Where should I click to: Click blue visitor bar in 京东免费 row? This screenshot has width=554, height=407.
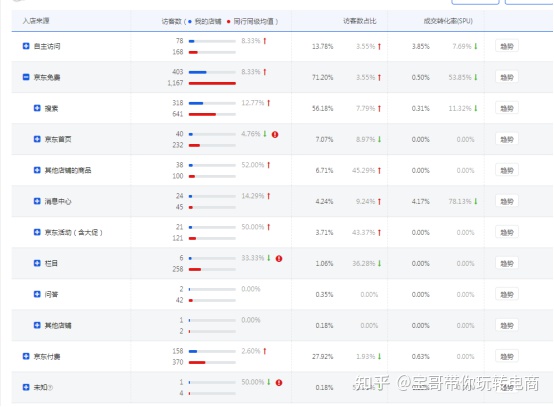(x=198, y=72)
